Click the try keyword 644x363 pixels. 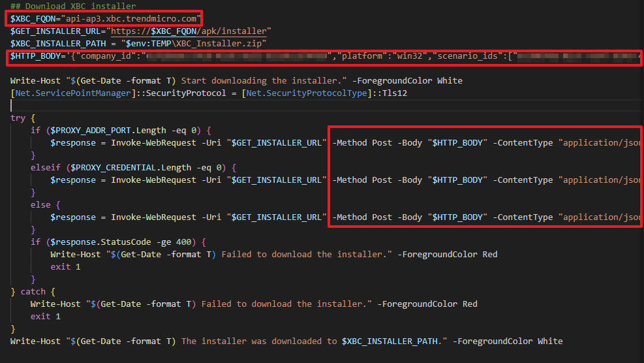(x=18, y=118)
